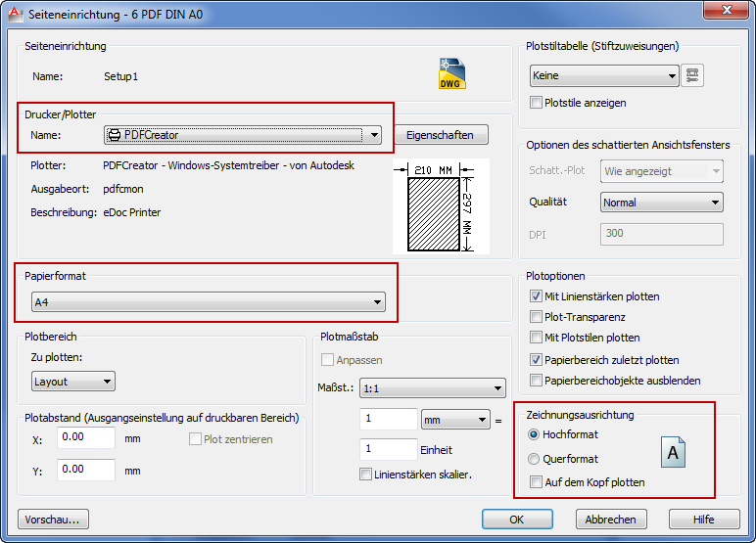Click the plot style table editor icon
Viewport: 756px width, 543px height.
coord(692,75)
